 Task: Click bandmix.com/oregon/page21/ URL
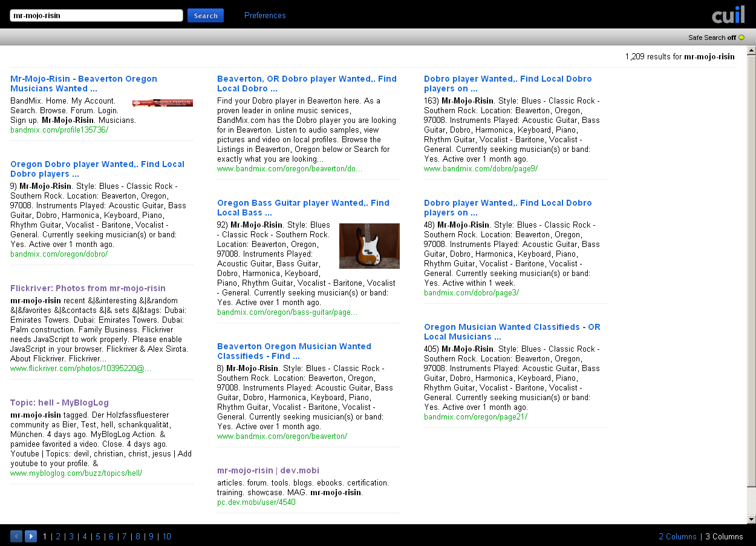[476, 417]
